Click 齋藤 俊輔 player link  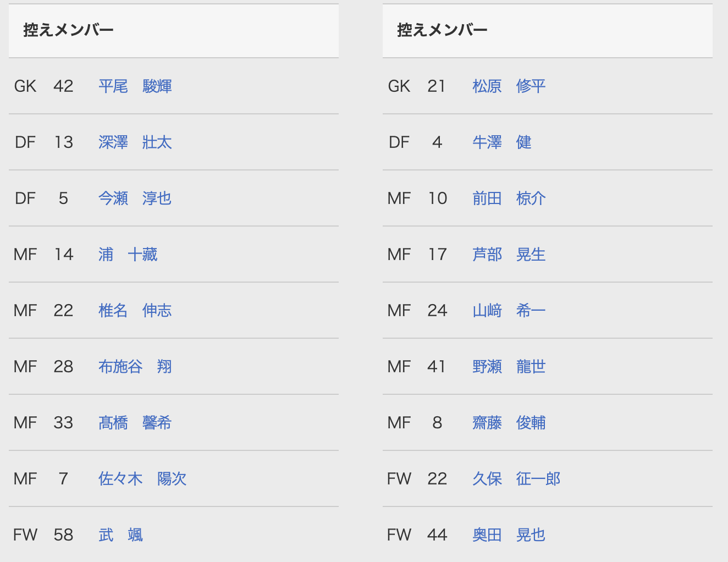pos(509,423)
